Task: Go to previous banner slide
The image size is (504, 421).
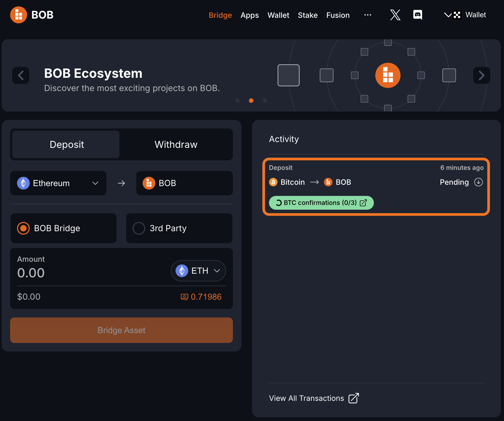Action: pyautogui.click(x=21, y=75)
